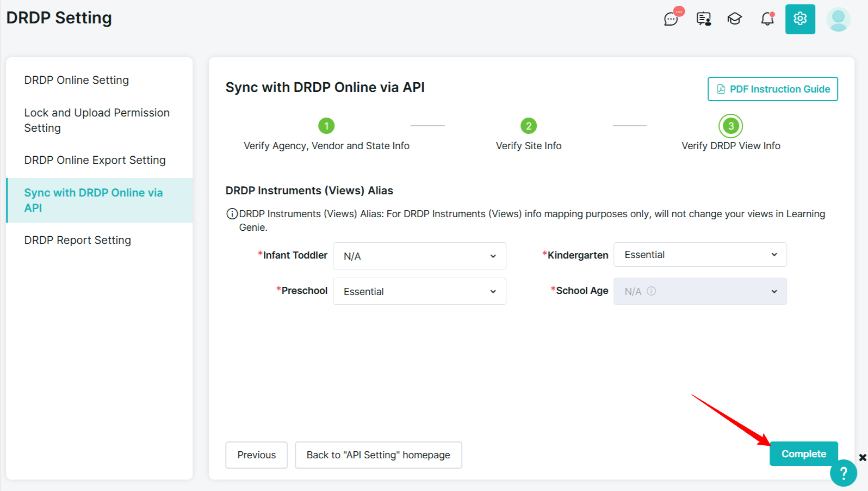Click the School Age info icon

click(x=652, y=291)
